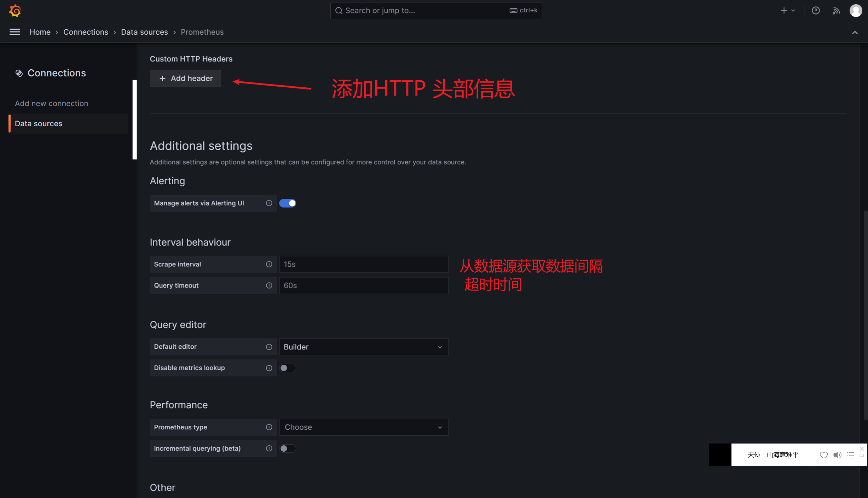Open the news RSS feed icon

point(836,11)
